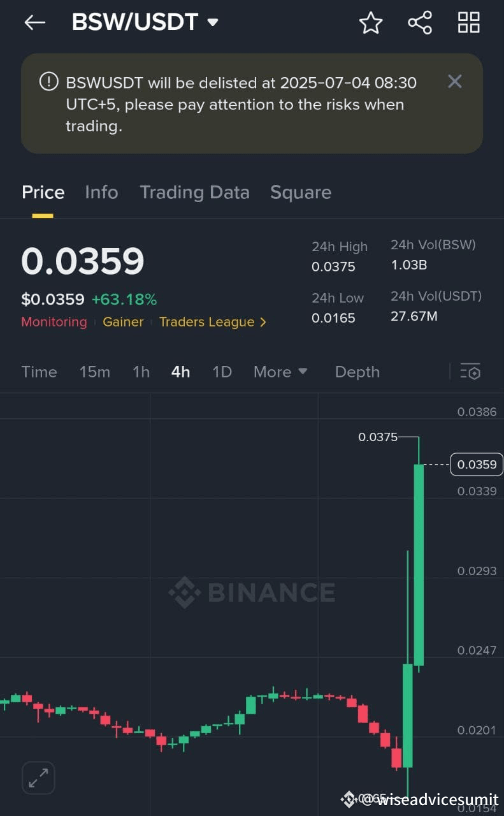
Task: Select the 1h chart interval
Action: point(141,372)
